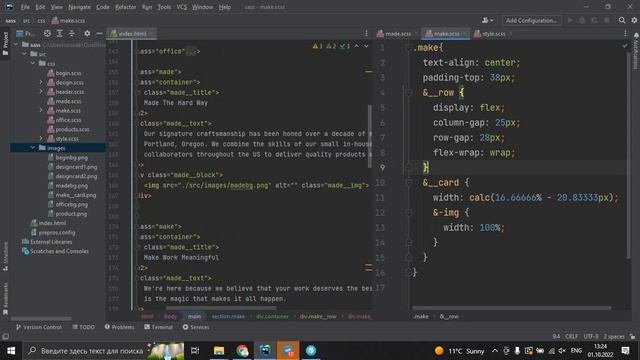Open the Navigate menu
Viewport: 640px width, 360px height.
(79, 7)
